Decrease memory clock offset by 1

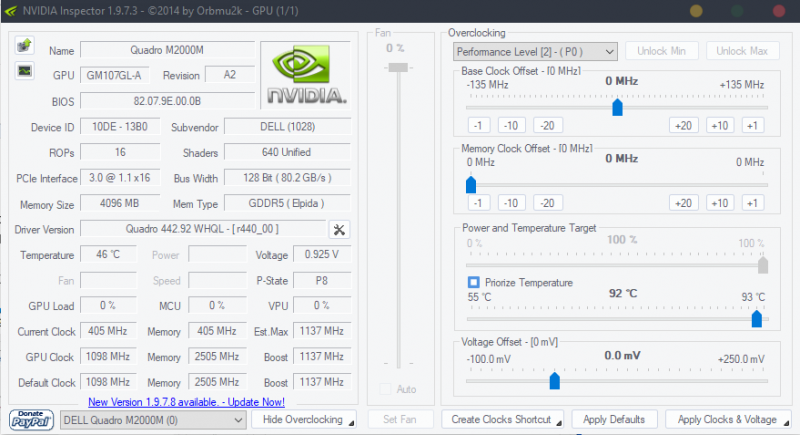478,203
